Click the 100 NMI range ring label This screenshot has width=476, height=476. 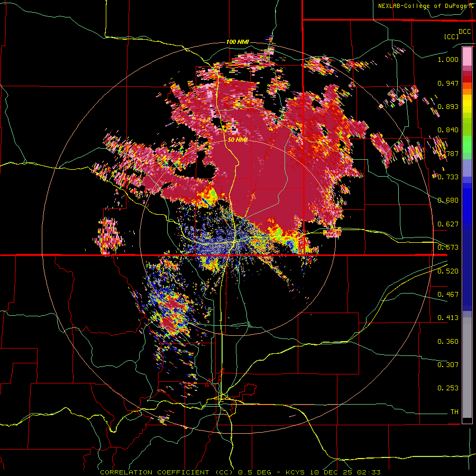click(237, 42)
